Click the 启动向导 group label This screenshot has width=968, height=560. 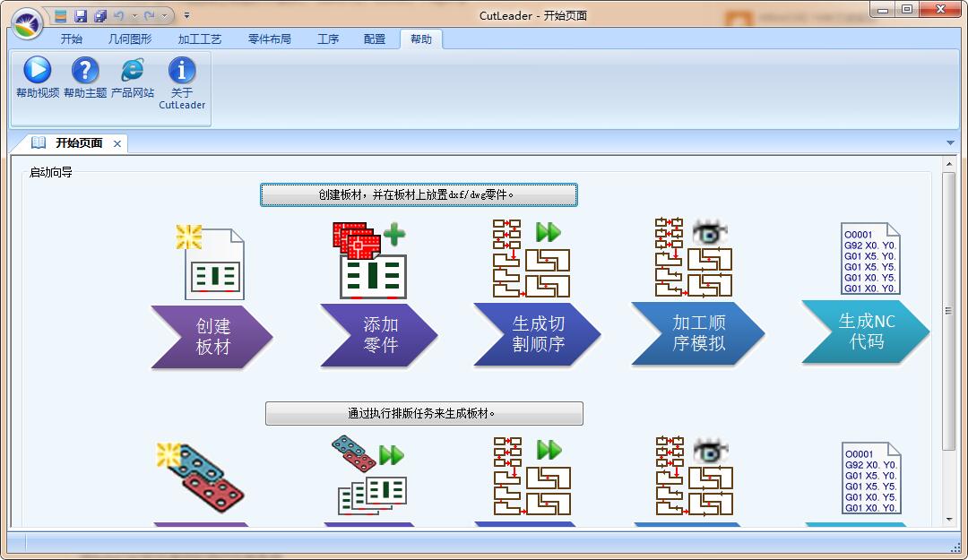coord(50,172)
